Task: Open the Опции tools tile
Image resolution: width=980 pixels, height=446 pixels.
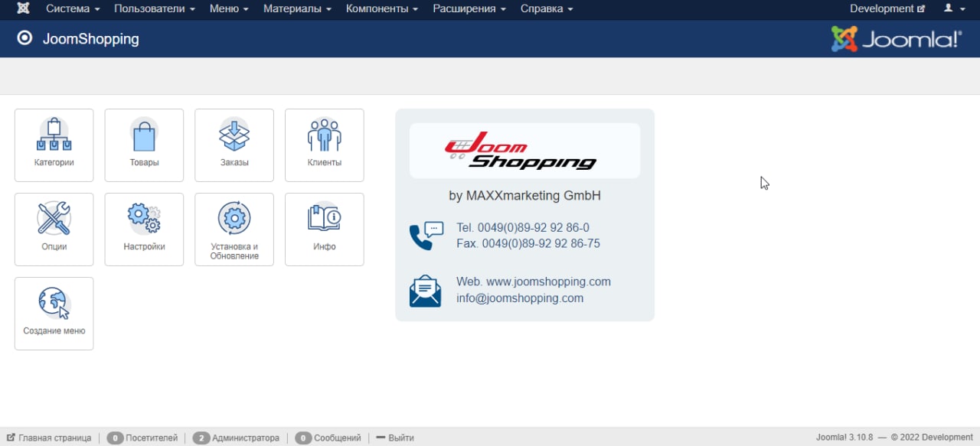Action: [x=54, y=230]
